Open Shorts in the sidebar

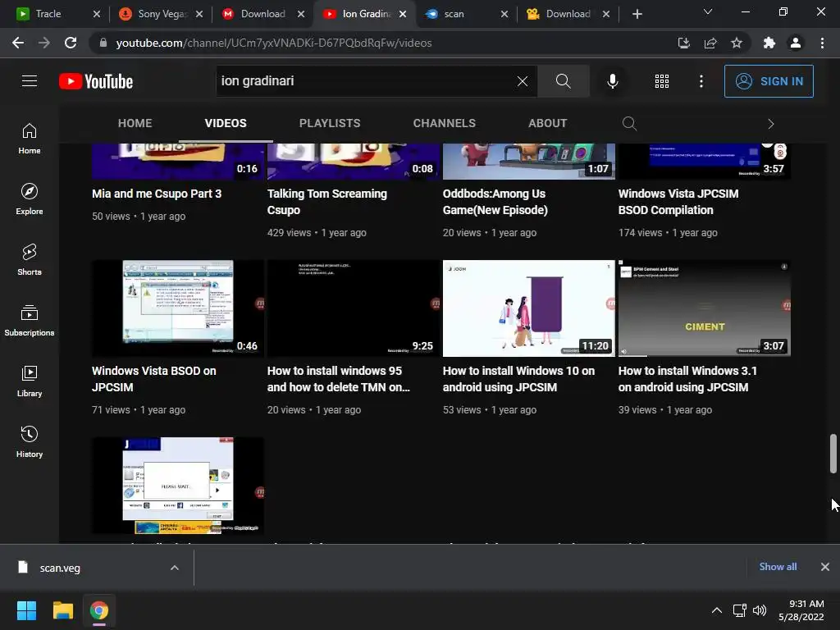[x=30, y=260]
